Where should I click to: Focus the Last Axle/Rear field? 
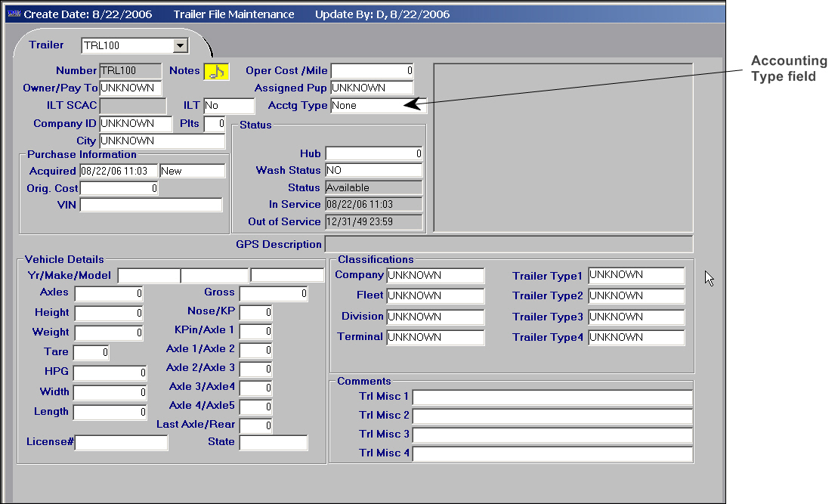pyautogui.click(x=256, y=426)
